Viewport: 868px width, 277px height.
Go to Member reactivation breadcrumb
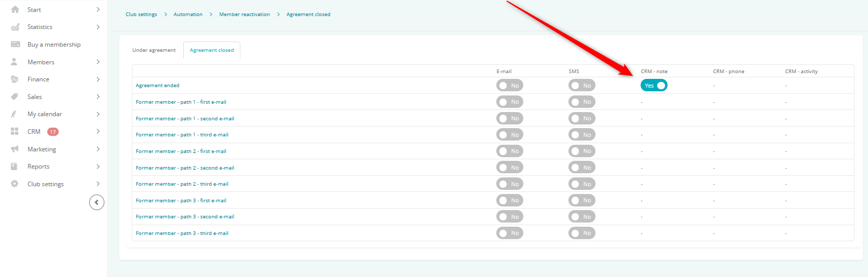click(245, 15)
